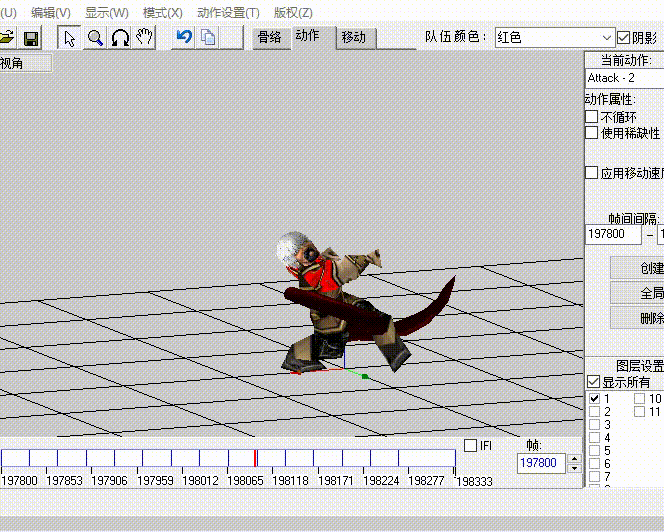Select the arrow pointer tool
664x532 pixels.
(69, 38)
